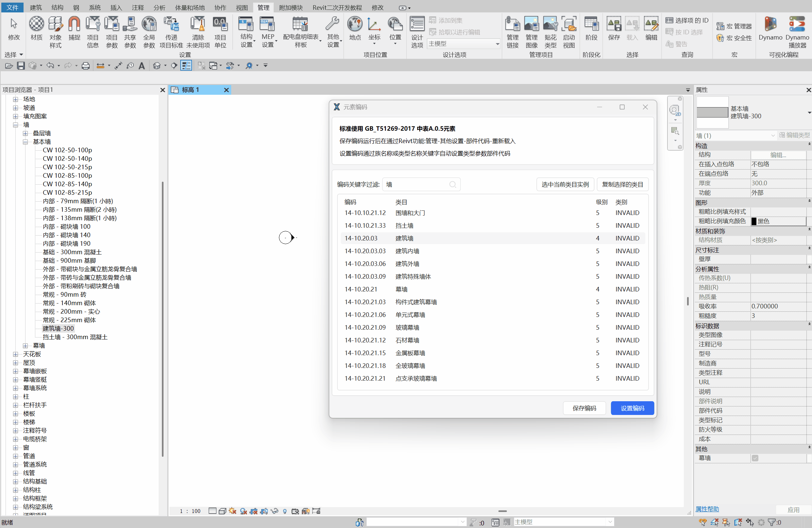
Task: Select the 14-10.20.03 建筑墙 row
Action: click(x=492, y=238)
